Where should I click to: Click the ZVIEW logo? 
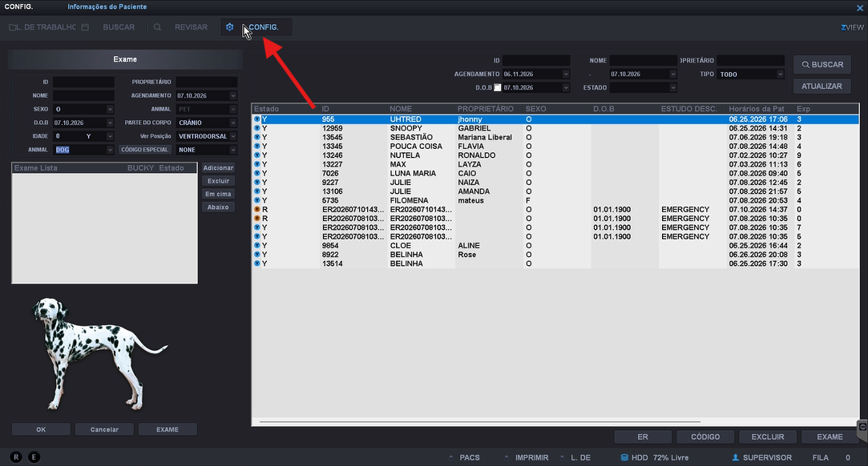pyautogui.click(x=852, y=27)
